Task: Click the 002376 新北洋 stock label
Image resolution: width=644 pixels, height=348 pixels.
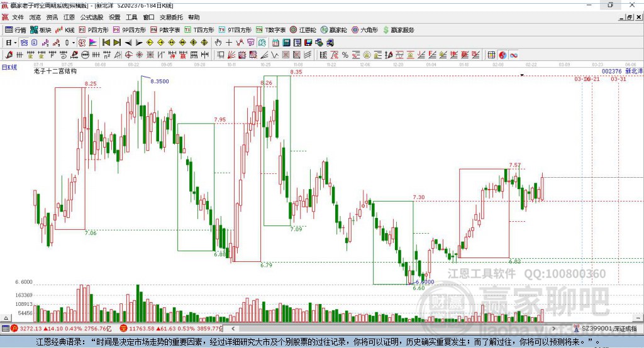Action: pyautogui.click(x=622, y=72)
